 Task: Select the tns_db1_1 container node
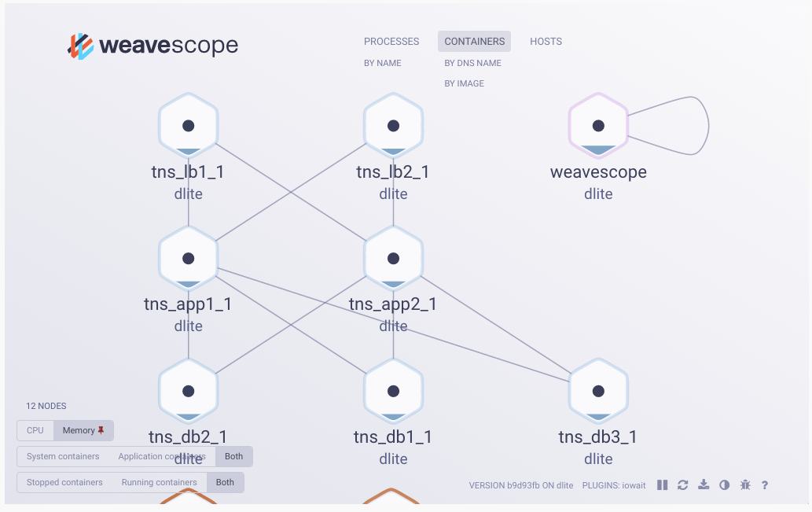click(x=393, y=391)
